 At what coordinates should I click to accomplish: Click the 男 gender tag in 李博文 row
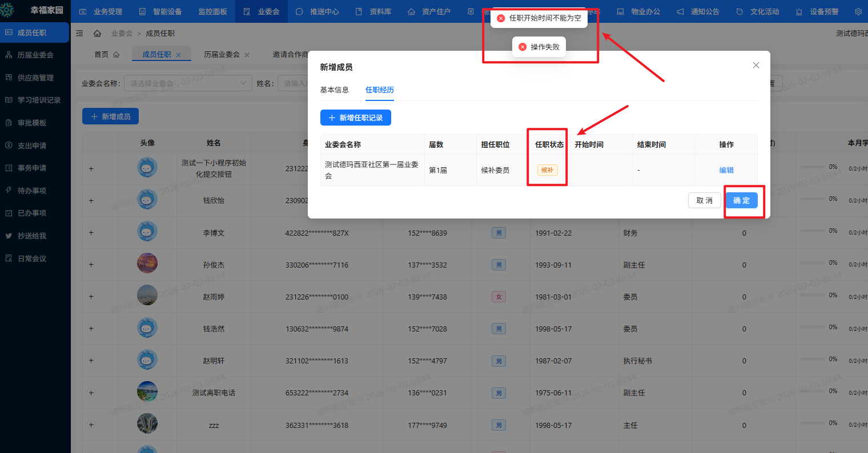click(499, 233)
